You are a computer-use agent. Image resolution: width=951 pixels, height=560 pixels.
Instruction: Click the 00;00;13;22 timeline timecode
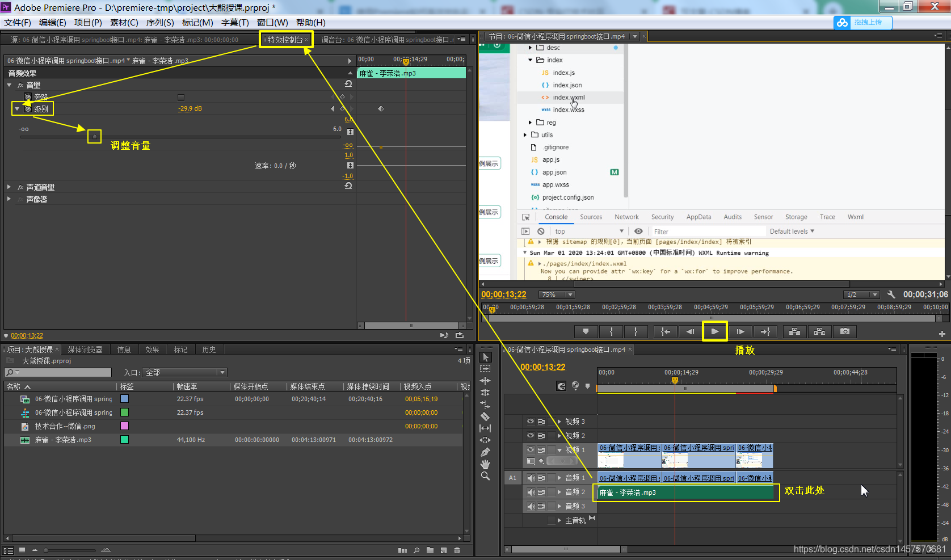point(543,367)
